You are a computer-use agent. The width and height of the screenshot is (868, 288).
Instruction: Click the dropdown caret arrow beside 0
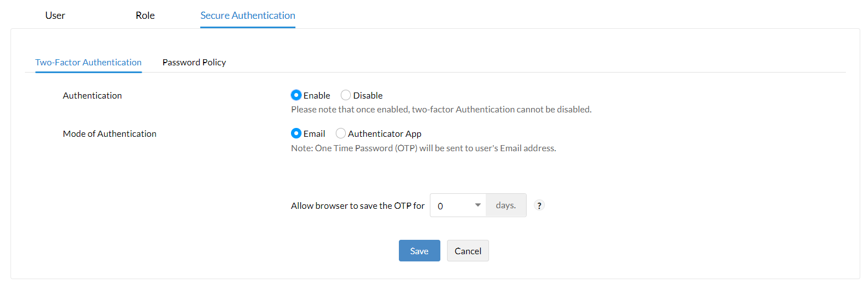478,205
